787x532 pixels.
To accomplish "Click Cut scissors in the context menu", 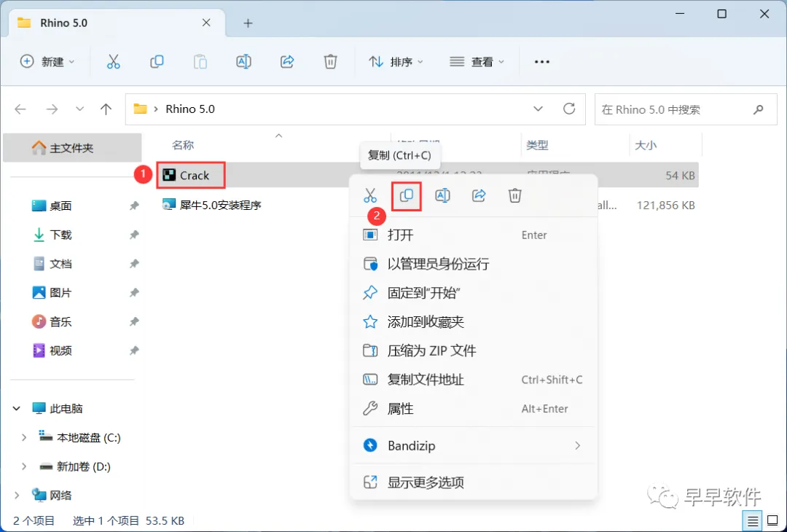I will (x=370, y=195).
